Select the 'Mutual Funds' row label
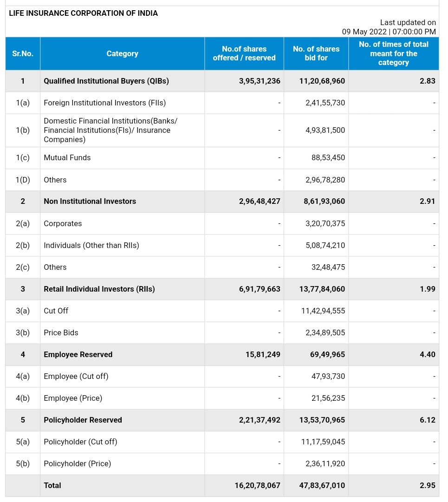This screenshot has width=448, height=502. point(67,157)
